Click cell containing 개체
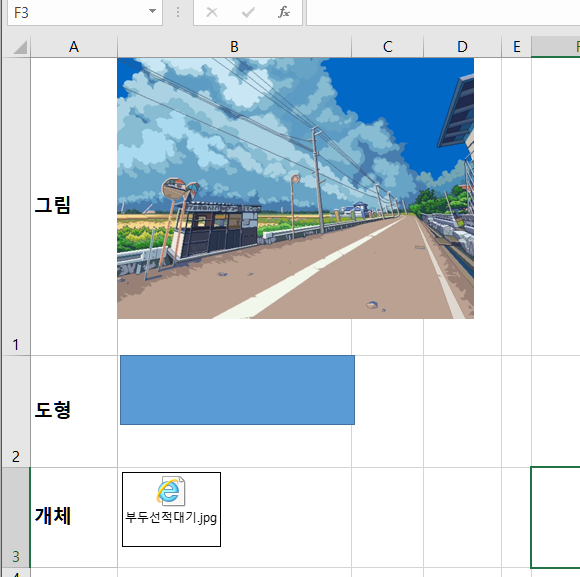This screenshot has height=577, width=580. 74,517
